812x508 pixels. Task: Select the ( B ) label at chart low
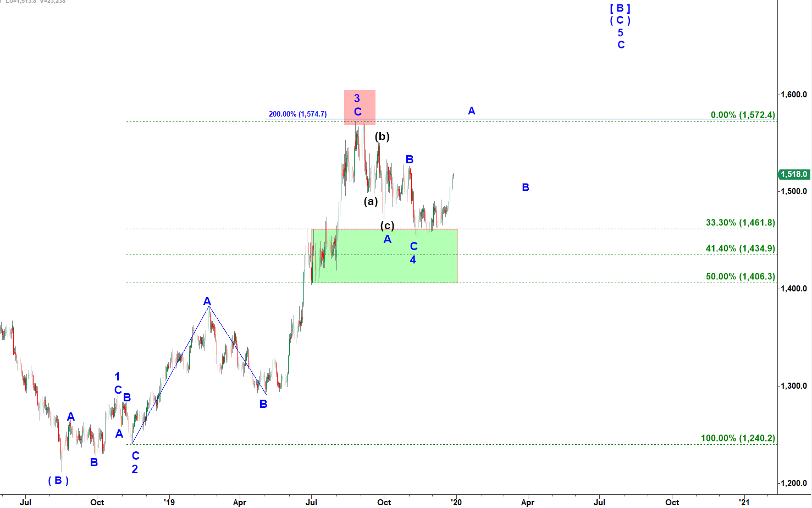pyautogui.click(x=58, y=481)
